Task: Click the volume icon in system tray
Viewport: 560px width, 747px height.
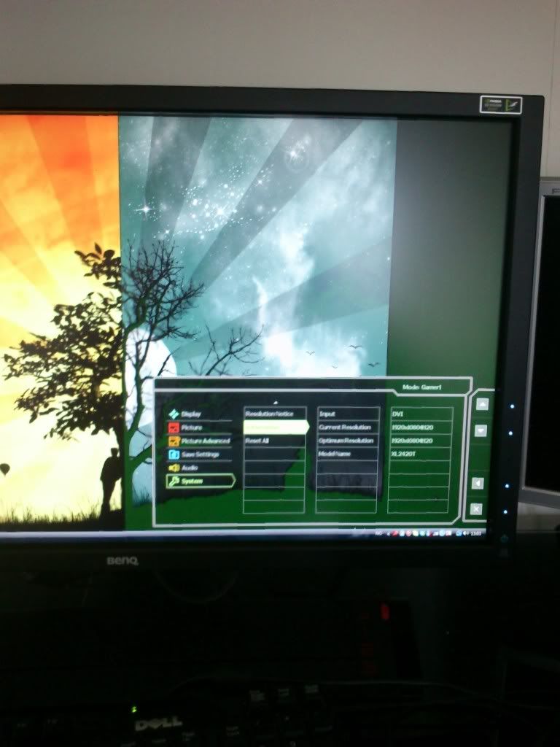Action: [x=465, y=533]
